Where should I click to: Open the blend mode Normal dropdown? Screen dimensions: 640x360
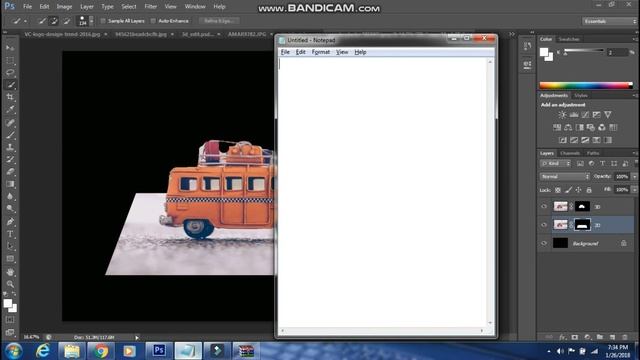(x=565, y=176)
